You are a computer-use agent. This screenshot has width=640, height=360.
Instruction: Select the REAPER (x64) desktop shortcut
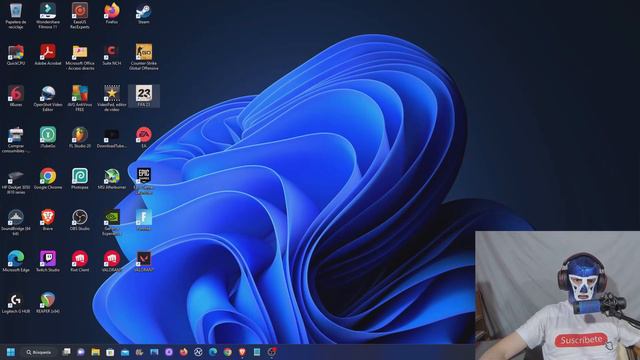pyautogui.click(x=48, y=303)
